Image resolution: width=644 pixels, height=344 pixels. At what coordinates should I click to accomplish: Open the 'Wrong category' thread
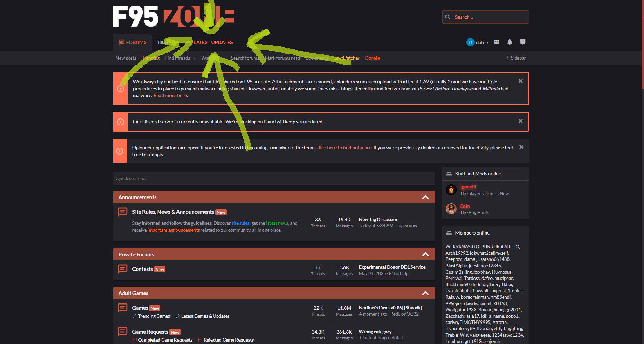coord(375,332)
